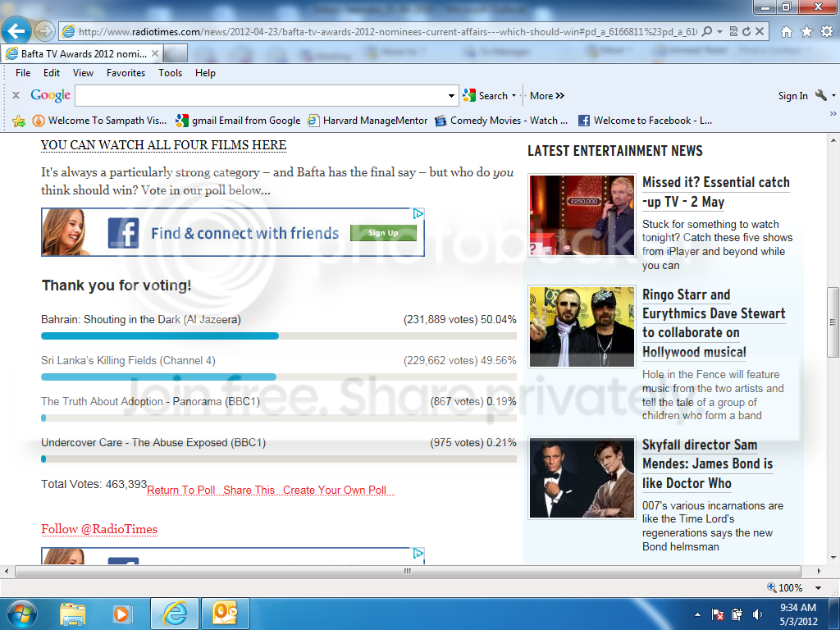Close the Bafta TV Awards tab

coord(155,53)
